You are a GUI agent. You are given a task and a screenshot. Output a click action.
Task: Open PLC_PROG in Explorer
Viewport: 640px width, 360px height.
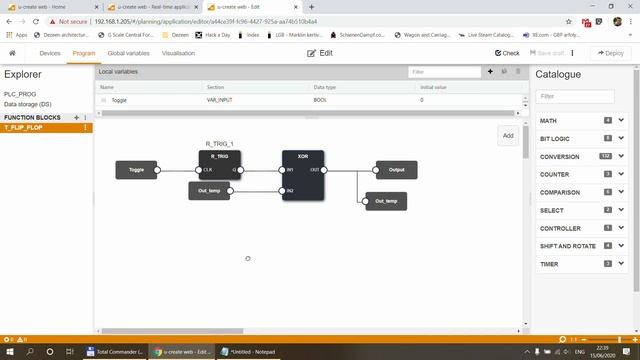coord(20,94)
